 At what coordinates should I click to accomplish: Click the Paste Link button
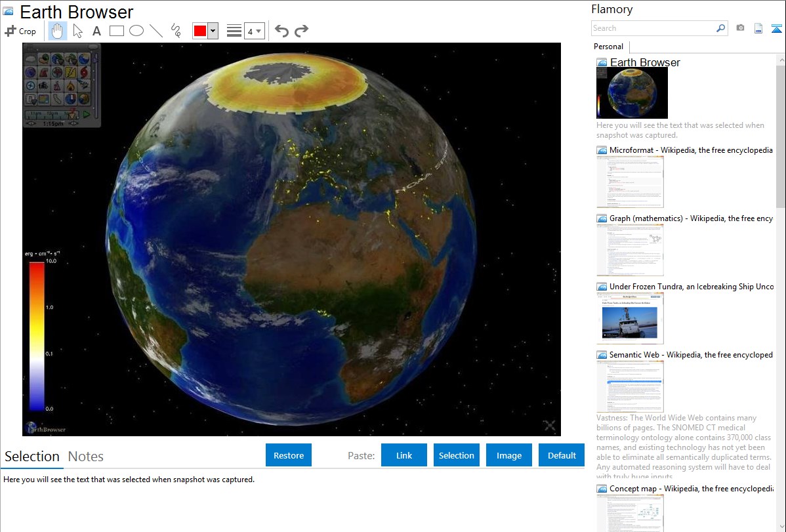[x=404, y=455]
